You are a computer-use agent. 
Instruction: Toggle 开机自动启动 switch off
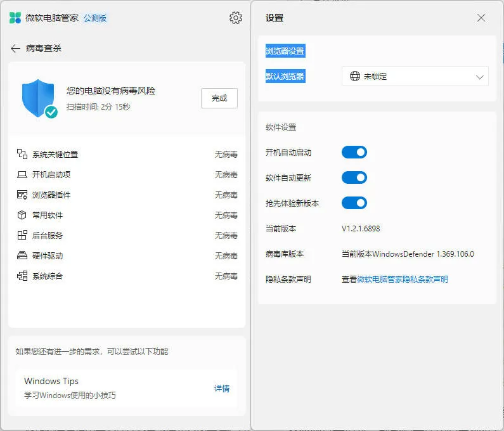tap(354, 152)
